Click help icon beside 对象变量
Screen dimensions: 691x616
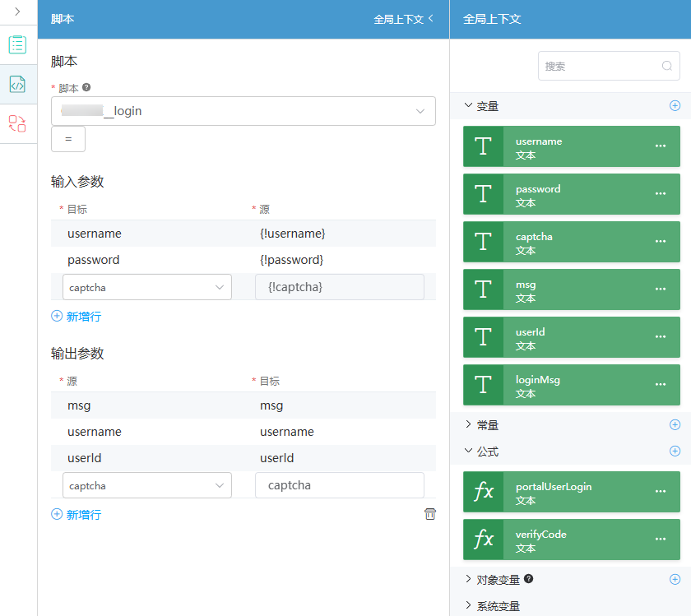click(x=529, y=579)
